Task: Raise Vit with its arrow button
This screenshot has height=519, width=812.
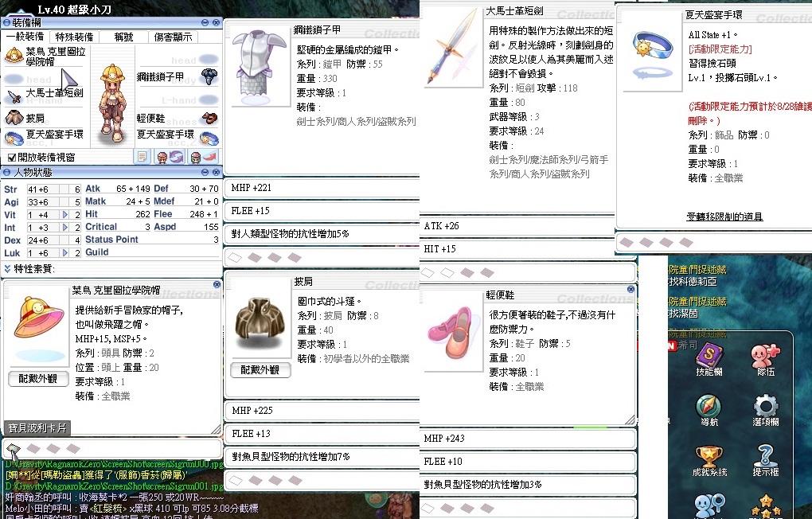Action: [64, 214]
